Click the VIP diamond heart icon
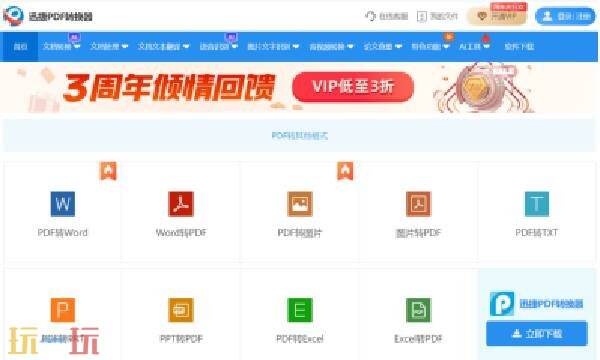 (482, 16)
